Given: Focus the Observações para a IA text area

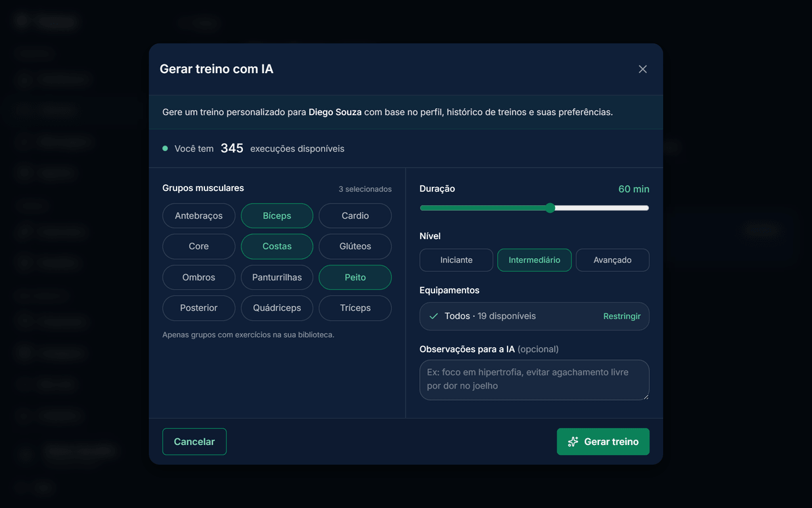Looking at the screenshot, I should coord(535,379).
